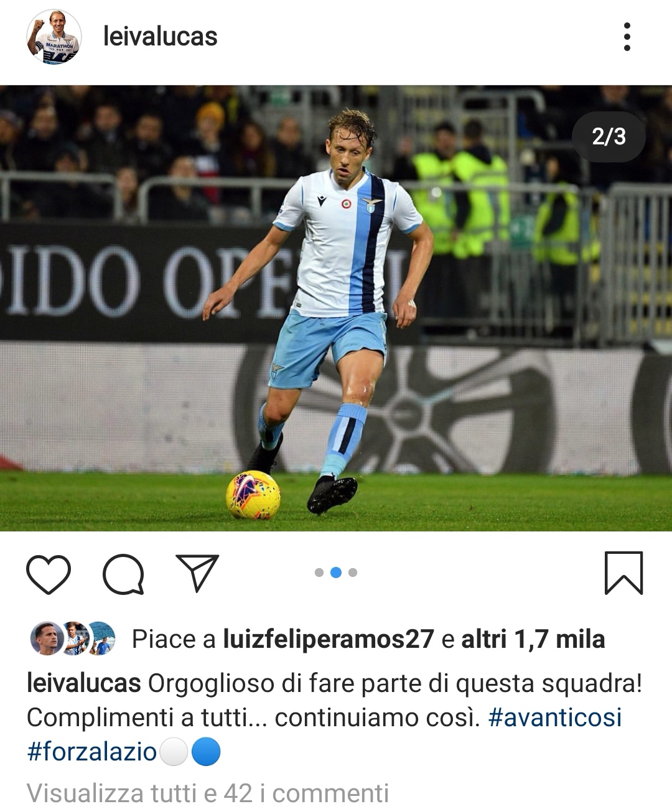Tap third liker avatar thumbnail
672x809 pixels.
pyautogui.click(x=100, y=638)
